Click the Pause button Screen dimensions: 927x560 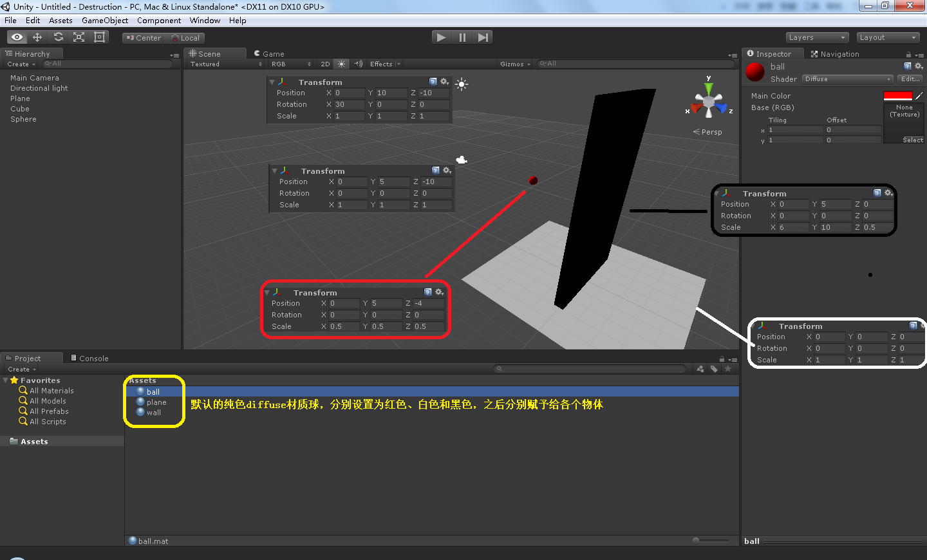point(462,37)
